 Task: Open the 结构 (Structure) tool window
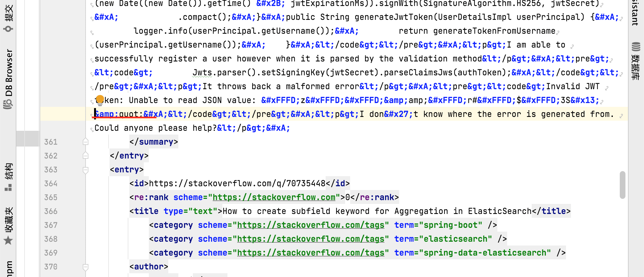click(x=8, y=177)
